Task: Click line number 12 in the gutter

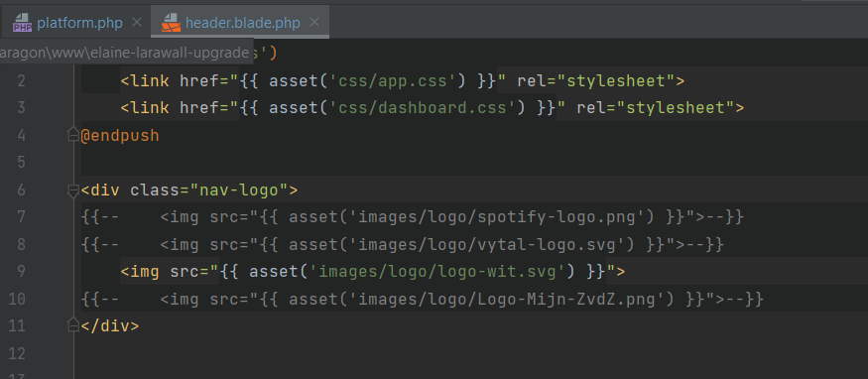Action: tap(17, 353)
